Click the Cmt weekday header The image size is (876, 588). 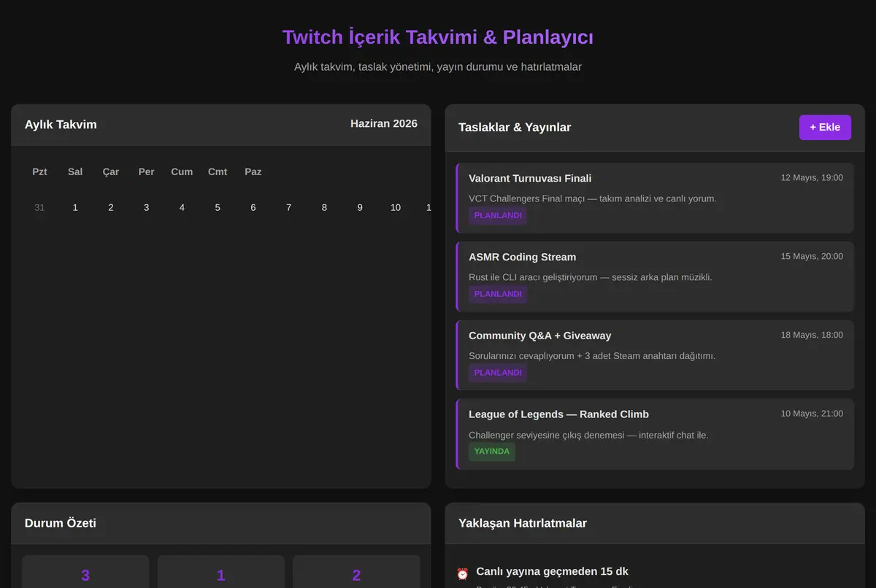(x=218, y=172)
